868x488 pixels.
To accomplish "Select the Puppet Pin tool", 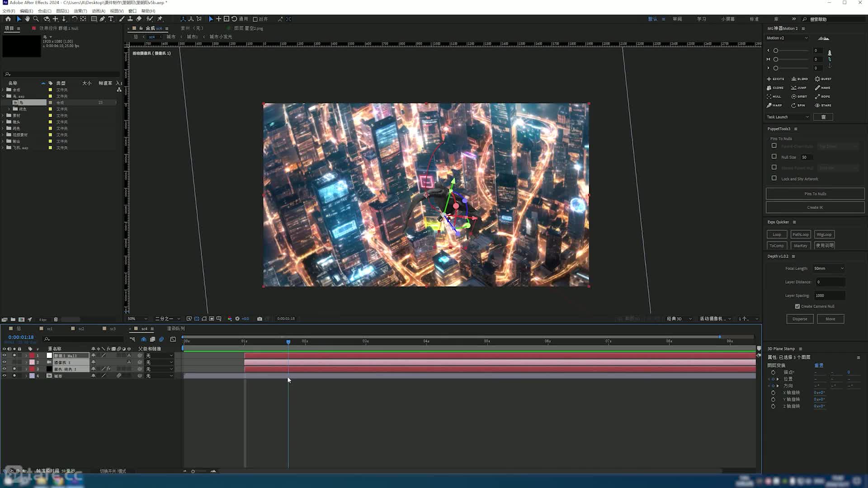I will pos(160,19).
